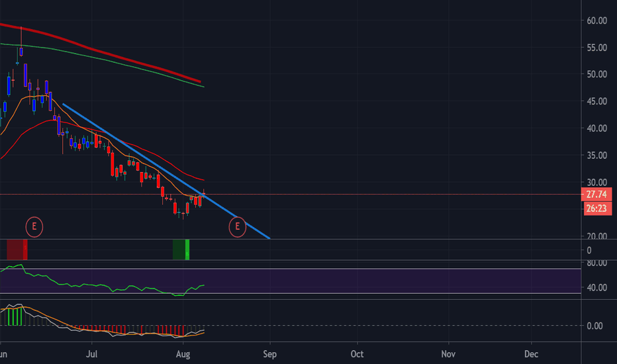Click the Dec label on time axis
Image resolution: width=617 pixels, height=364 pixels.
[531, 354]
